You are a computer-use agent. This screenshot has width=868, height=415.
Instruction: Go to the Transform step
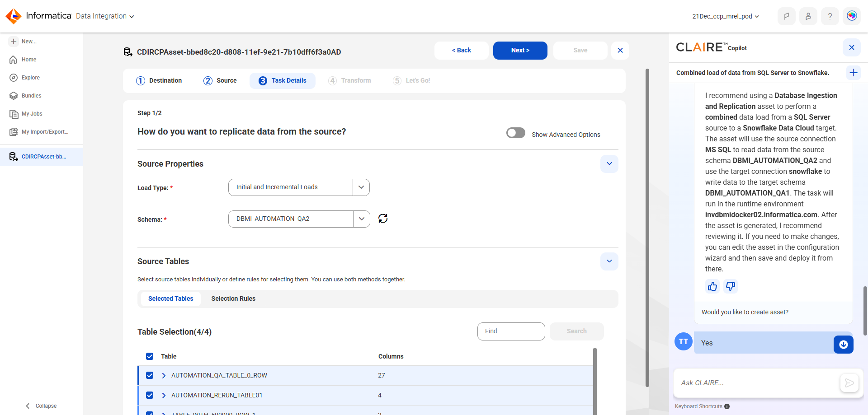coord(350,81)
